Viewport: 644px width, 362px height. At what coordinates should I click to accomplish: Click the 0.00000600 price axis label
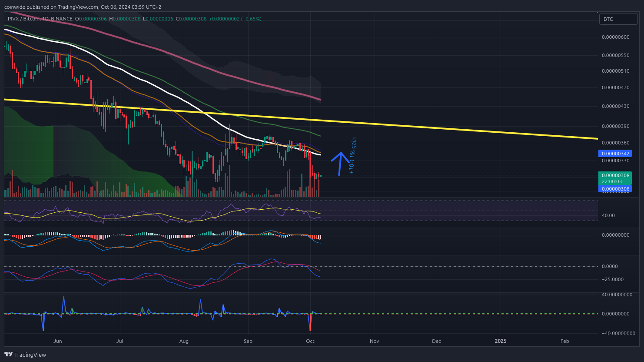tap(615, 37)
